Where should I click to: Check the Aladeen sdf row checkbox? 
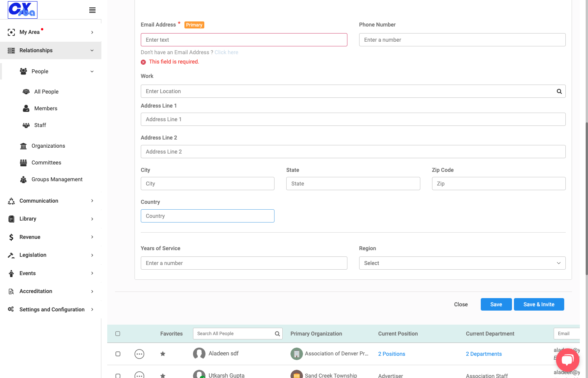(x=118, y=354)
